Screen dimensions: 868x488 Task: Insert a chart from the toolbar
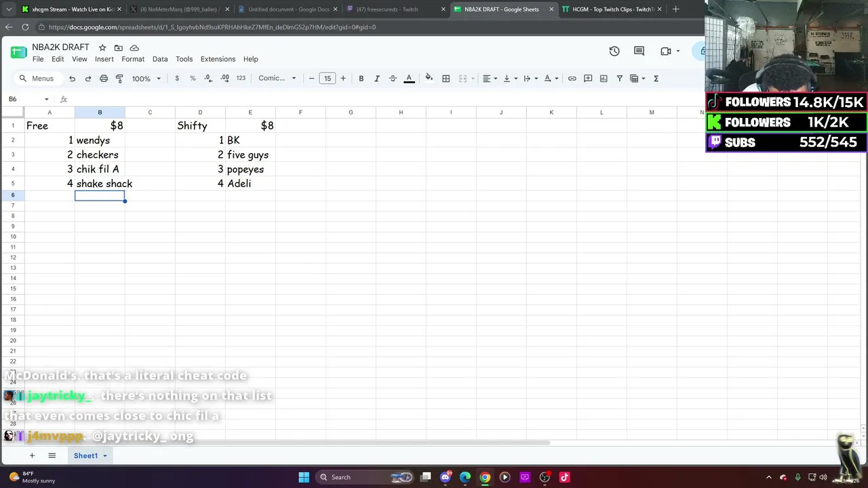click(604, 79)
